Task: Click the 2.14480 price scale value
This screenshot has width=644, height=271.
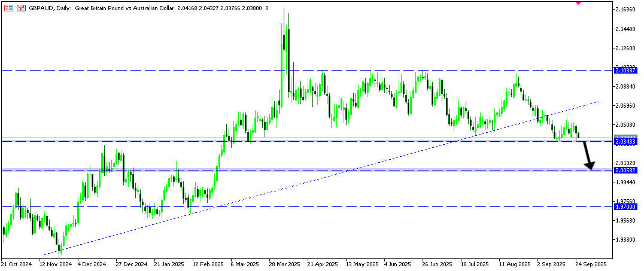Action: (x=625, y=29)
